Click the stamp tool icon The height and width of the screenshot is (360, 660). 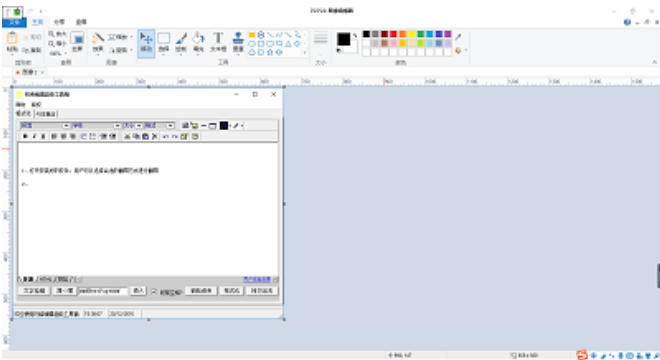(x=238, y=42)
